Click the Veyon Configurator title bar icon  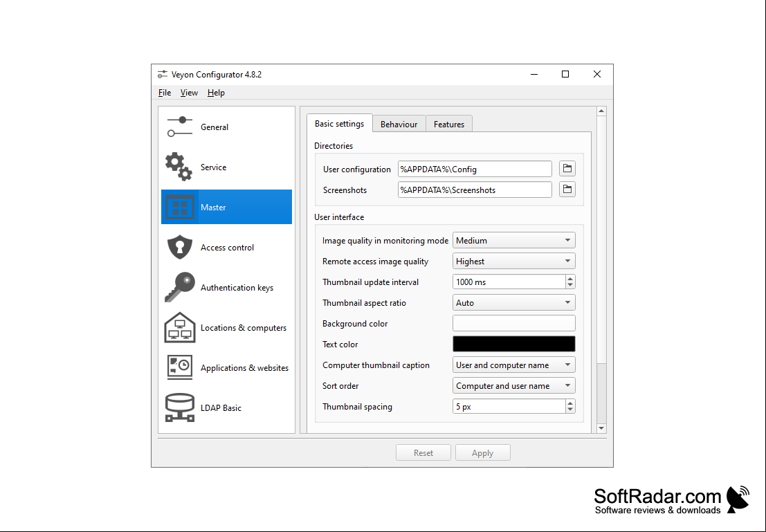(x=162, y=74)
